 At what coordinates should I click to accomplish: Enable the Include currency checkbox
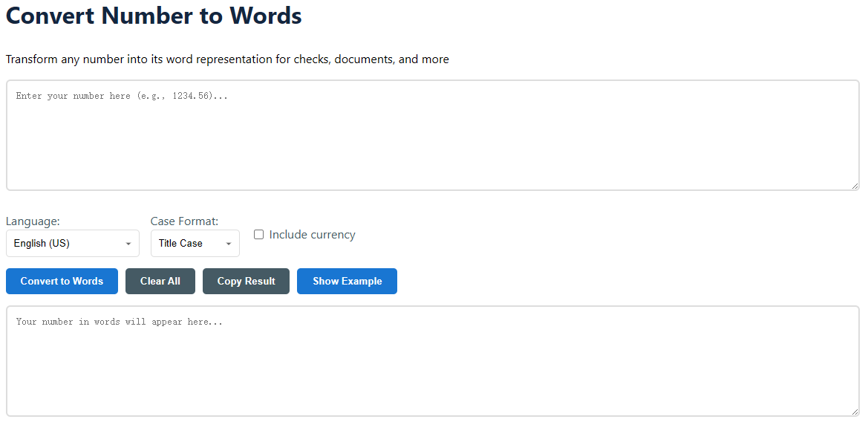(x=259, y=235)
